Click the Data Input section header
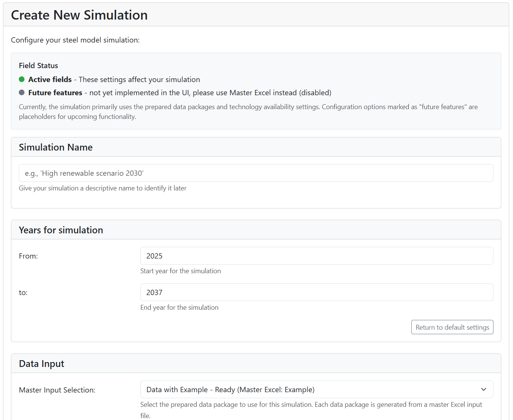This screenshot has width=513, height=420. [x=41, y=364]
